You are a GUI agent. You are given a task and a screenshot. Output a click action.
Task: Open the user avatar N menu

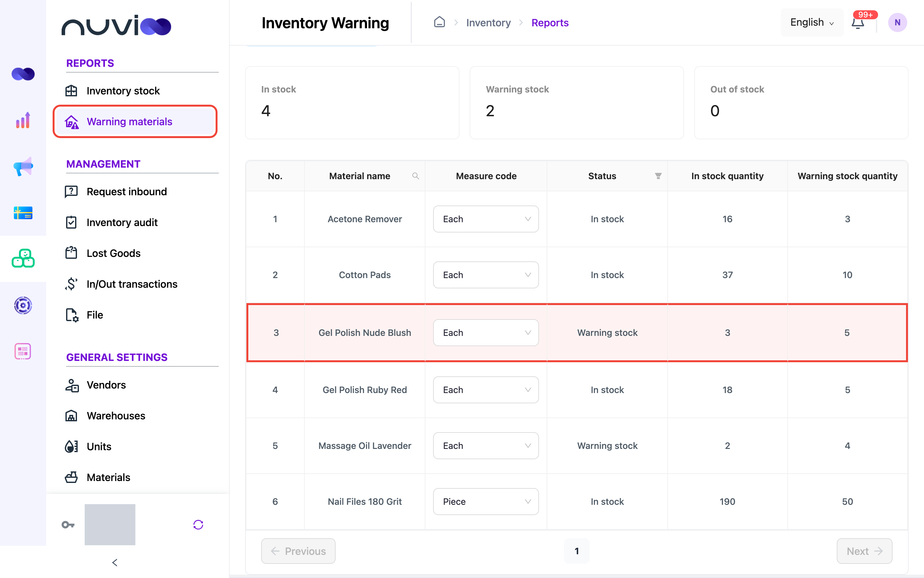[x=897, y=22]
